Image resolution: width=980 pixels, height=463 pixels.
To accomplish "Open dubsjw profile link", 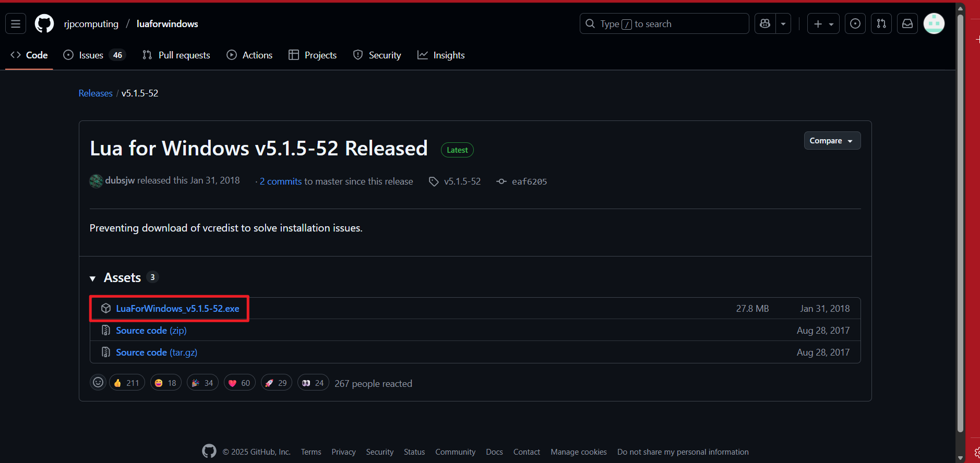I will 120,180.
